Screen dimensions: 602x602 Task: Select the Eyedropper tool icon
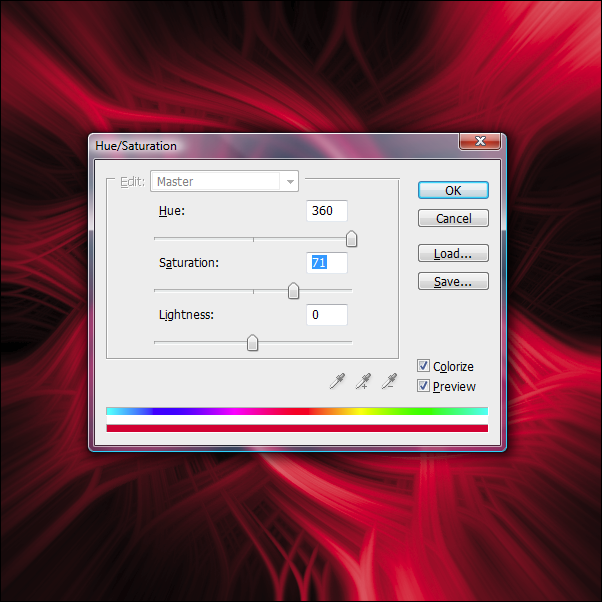339,381
